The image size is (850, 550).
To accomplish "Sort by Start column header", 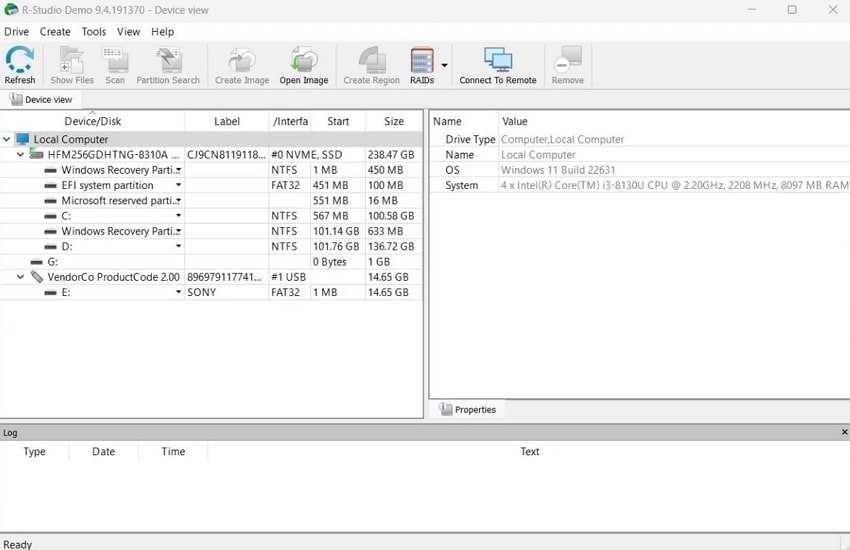I will [338, 121].
